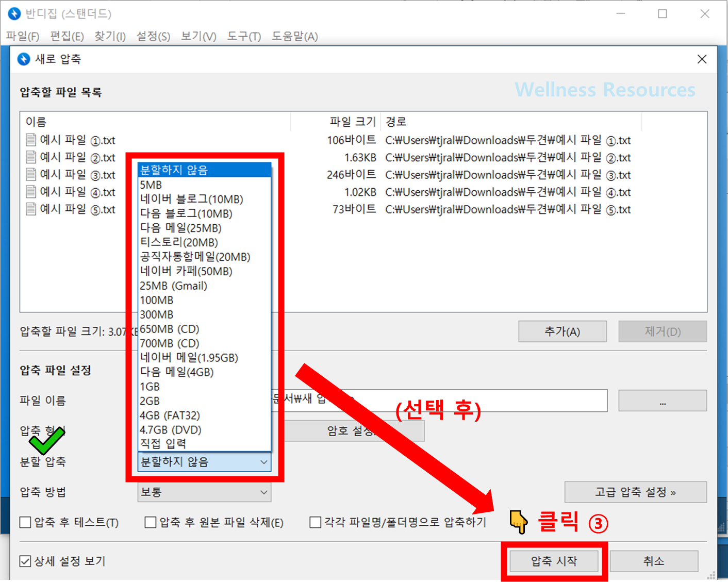Open the 찾기(I) menu
Viewport: 728px width, 582px height.
pyautogui.click(x=110, y=37)
